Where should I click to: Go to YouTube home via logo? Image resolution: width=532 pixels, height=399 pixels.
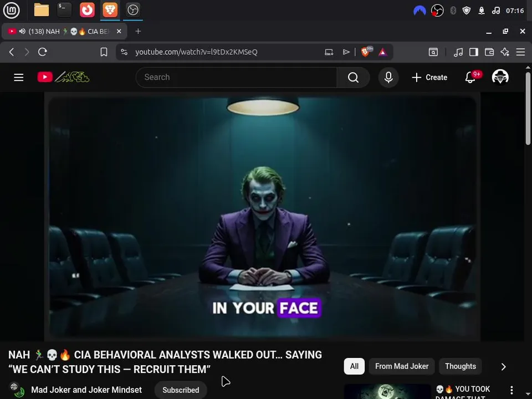coord(63,77)
